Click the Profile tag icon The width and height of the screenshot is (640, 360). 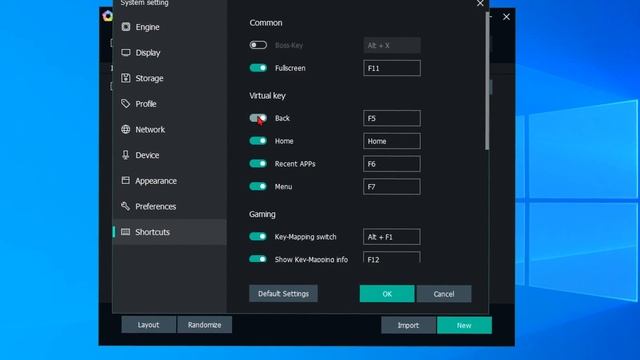pos(126,104)
